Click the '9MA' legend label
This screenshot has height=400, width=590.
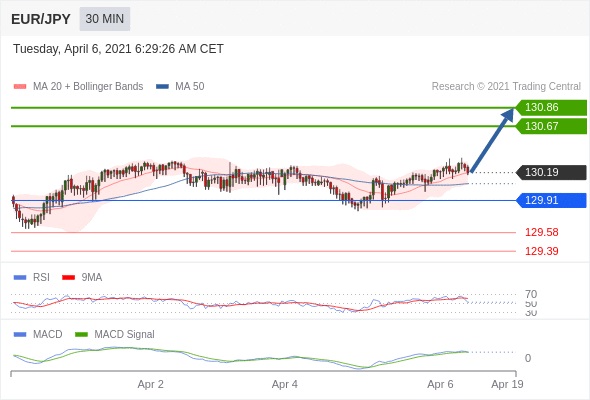click(92, 277)
